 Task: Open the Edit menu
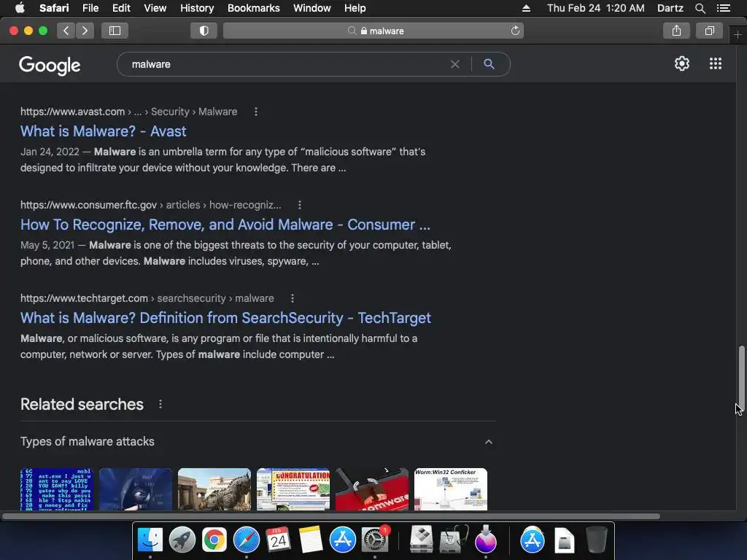[121, 8]
